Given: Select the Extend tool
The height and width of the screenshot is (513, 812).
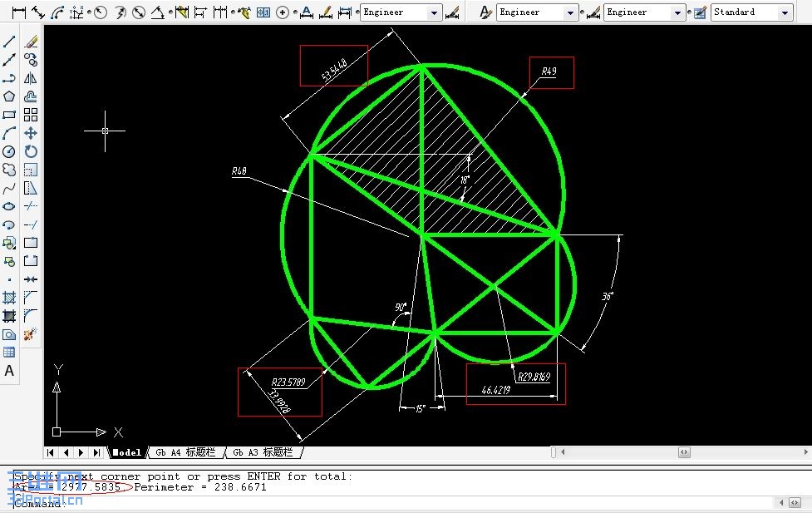Looking at the screenshot, I should click(x=31, y=224).
